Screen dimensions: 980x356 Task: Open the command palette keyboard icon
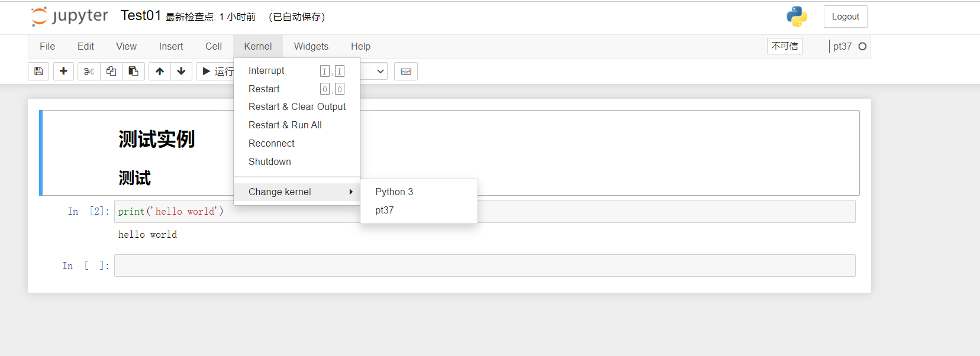(406, 71)
